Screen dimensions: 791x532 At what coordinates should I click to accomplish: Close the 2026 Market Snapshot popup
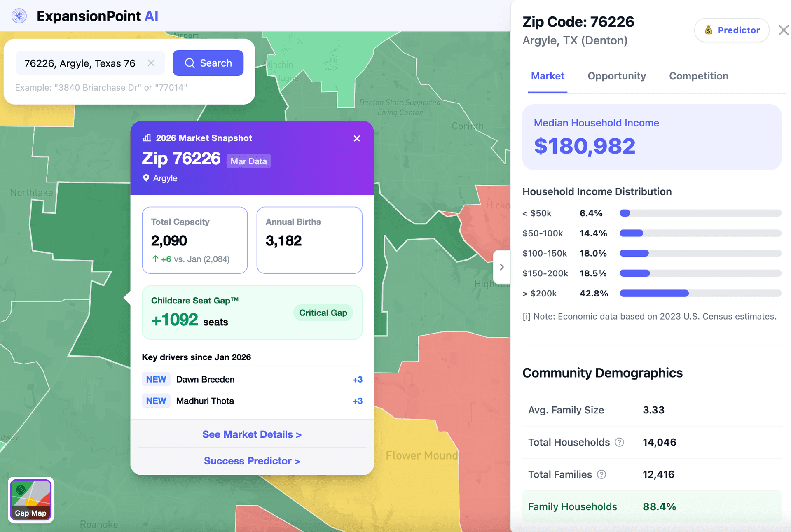[x=357, y=138]
